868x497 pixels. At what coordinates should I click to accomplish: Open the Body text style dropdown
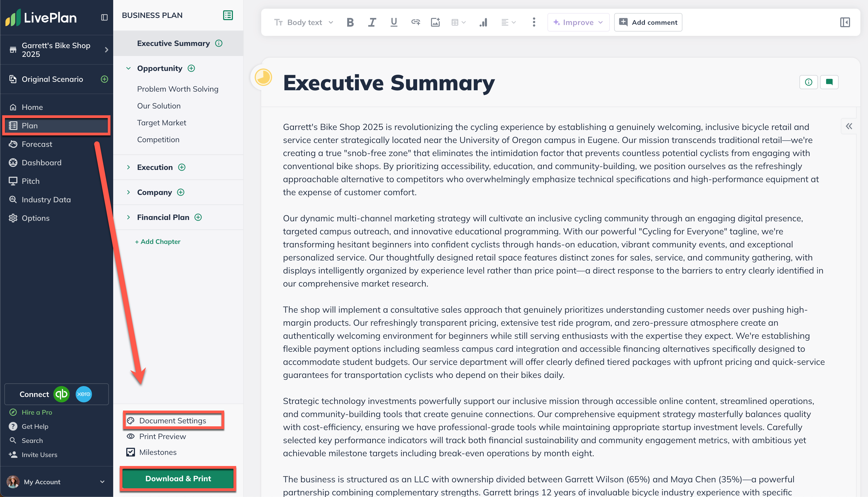pyautogui.click(x=304, y=23)
